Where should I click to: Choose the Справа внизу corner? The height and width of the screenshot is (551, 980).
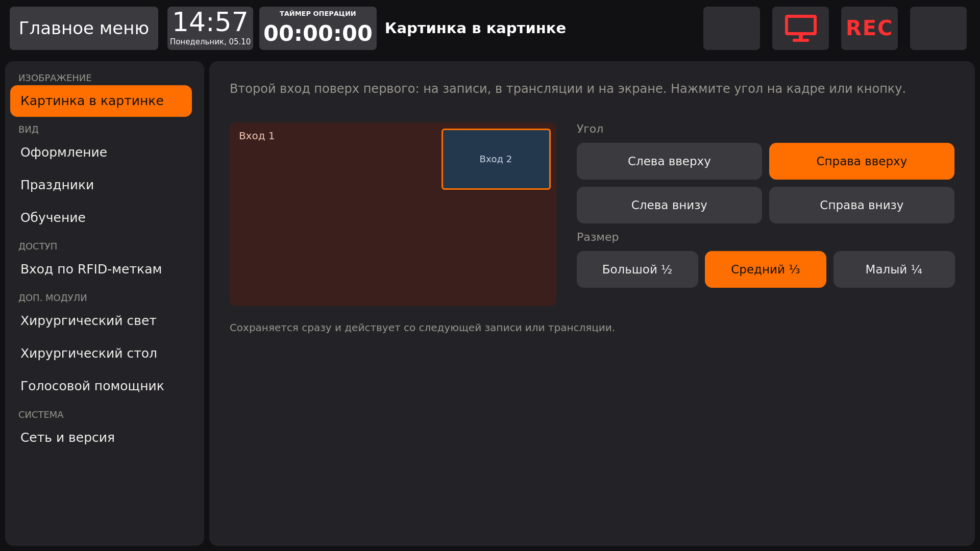coord(862,205)
